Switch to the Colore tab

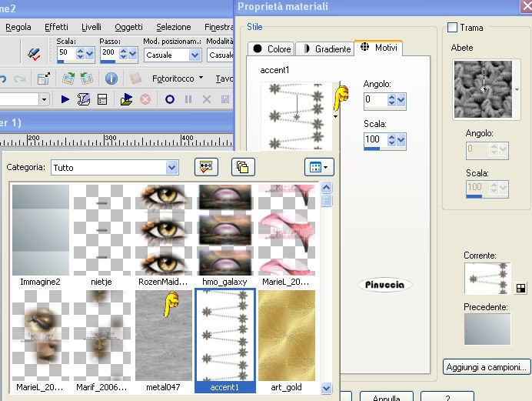(x=271, y=48)
